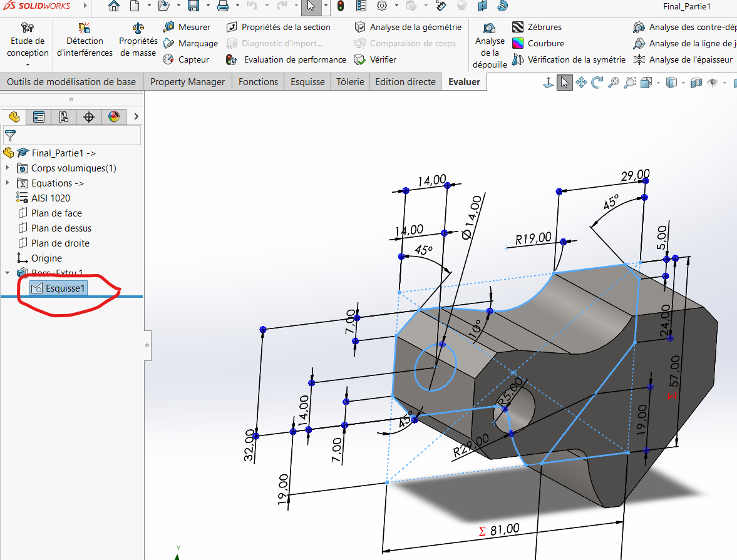Click the Zoom to Fit magnifier
The width and height of the screenshot is (737, 560).
[x=614, y=83]
